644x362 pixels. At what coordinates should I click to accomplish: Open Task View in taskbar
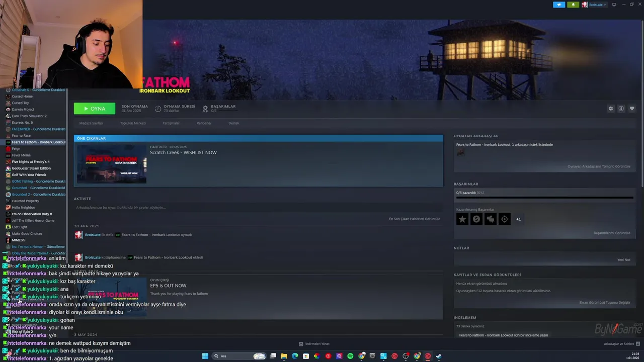coord(273,356)
